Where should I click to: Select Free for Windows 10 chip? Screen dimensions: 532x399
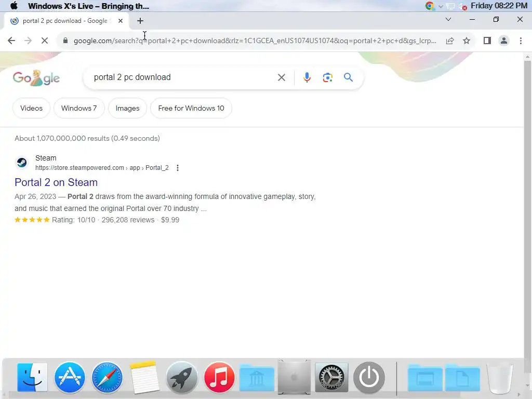[191, 108]
